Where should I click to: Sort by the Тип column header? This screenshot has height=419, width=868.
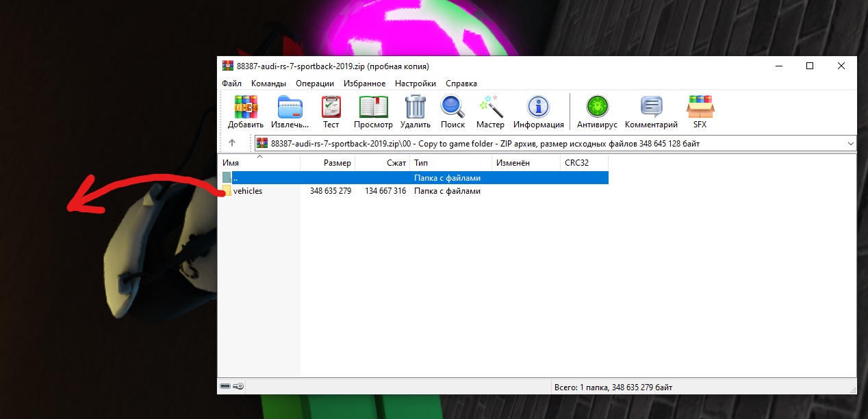pyautogui.click(x=451, y=163)
